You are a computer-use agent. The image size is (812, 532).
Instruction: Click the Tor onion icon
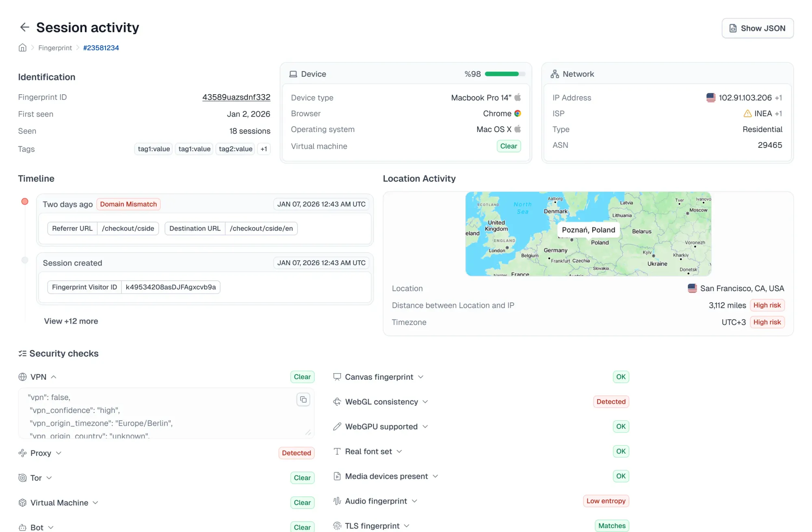[22, 478]
